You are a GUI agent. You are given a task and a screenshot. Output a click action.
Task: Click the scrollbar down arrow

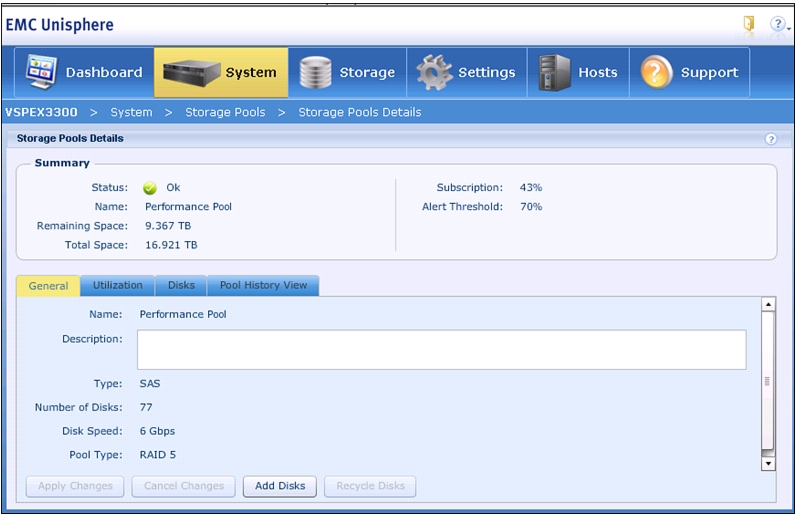768,463
